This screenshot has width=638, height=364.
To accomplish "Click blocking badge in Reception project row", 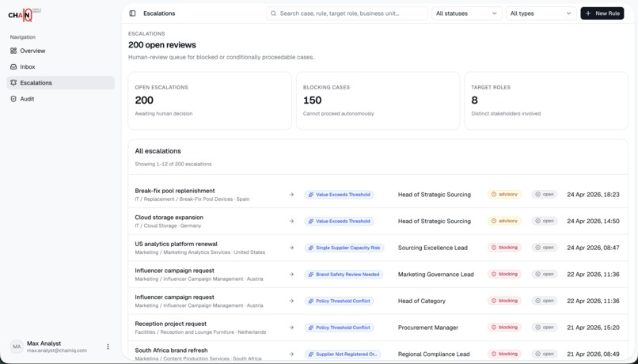I will pos(504,327).
